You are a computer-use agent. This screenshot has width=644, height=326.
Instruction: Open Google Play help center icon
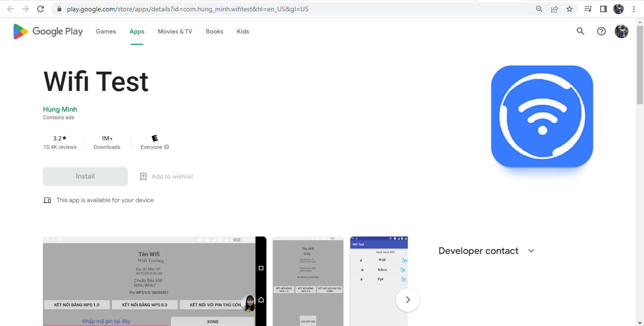601,31
